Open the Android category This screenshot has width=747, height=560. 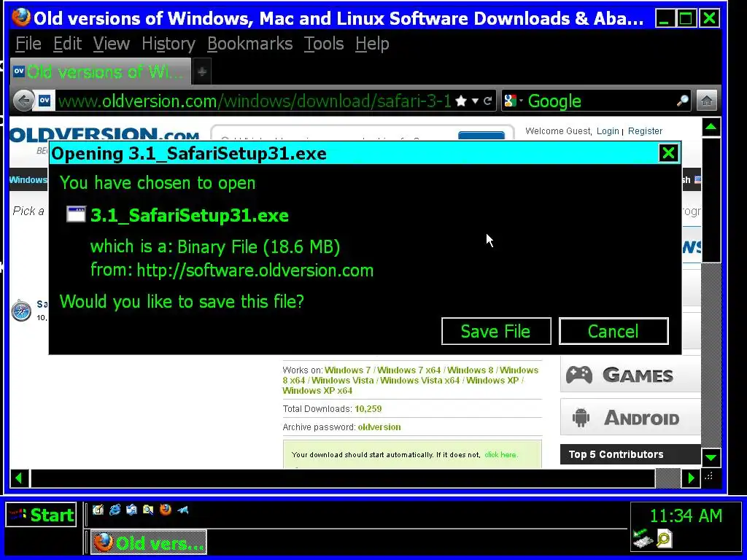[630, 418]
